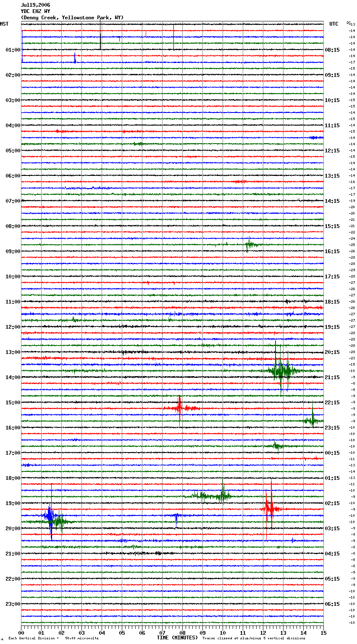Image resolution: width=357 pixels, height=644 pixels.
Task: Select the "20:00" MST time label
Action: (x=13, y=529)
